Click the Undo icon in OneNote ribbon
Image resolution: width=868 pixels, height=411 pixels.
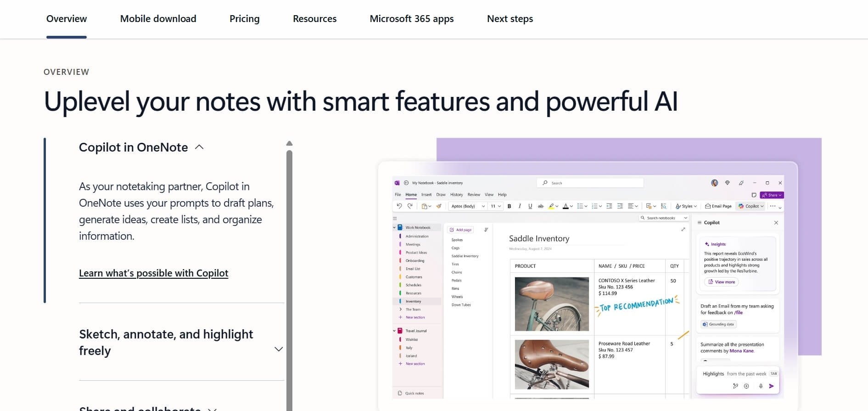(x=399, y=206)
